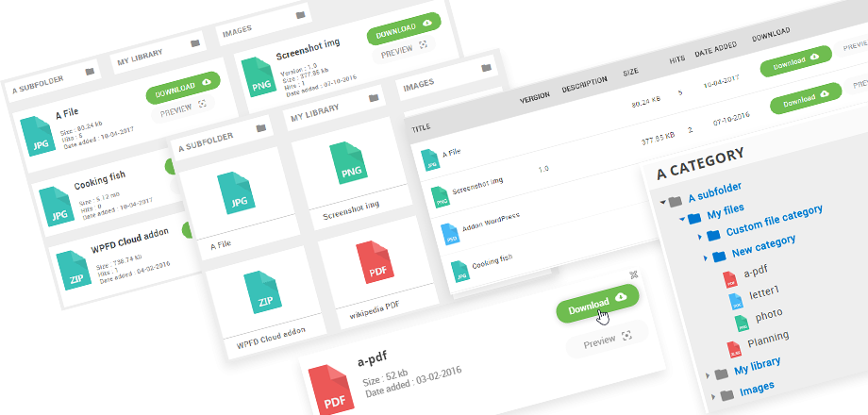Click the green Download button in the a-pdf popup
The height and width of the screenshot is (415, 868).
(597, 303)
